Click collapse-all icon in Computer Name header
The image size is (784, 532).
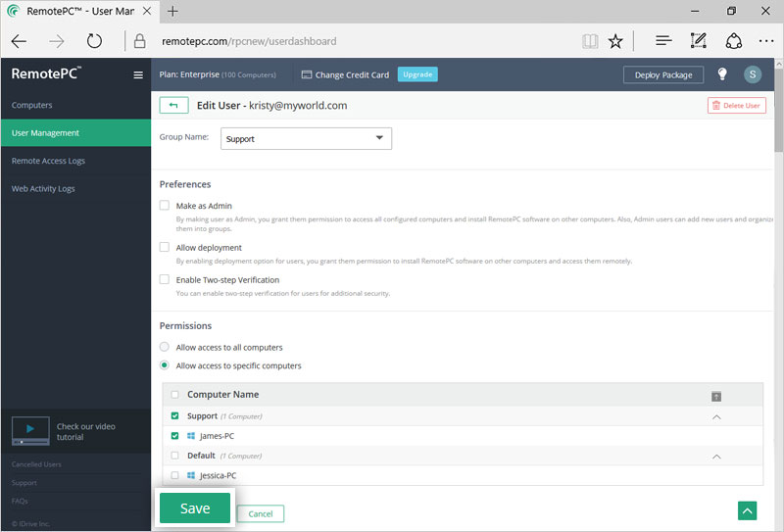(716, 397)
